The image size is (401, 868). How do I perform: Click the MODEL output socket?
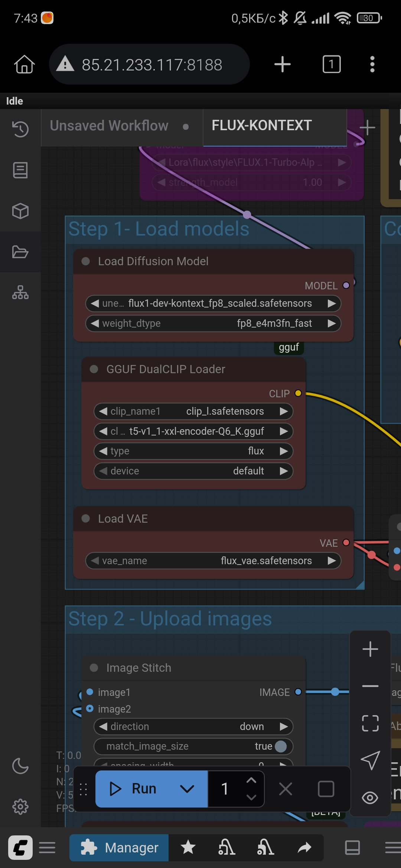tap(346, 285)
